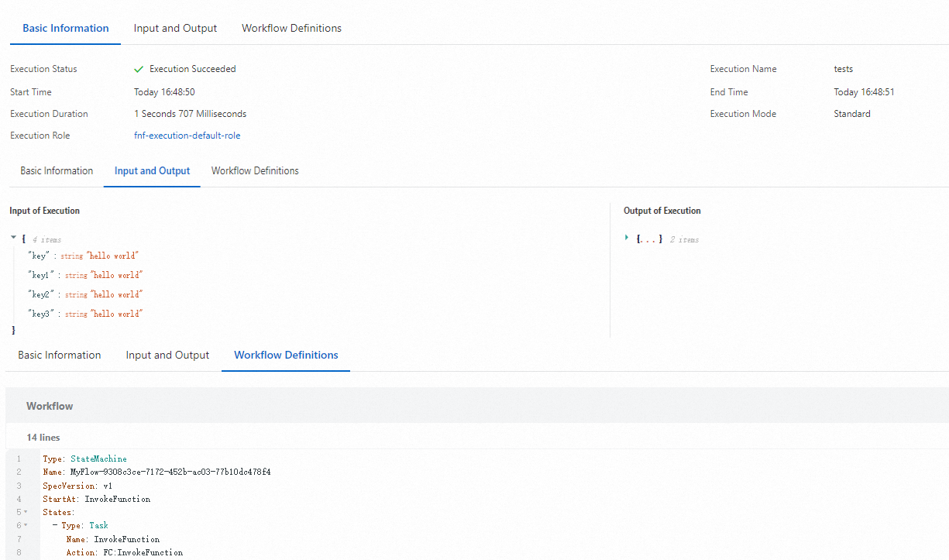Image resolution: width=949 pixels, height=560 pixels.
Task: Click the Execution Name value tests
Action: [844, 68]
